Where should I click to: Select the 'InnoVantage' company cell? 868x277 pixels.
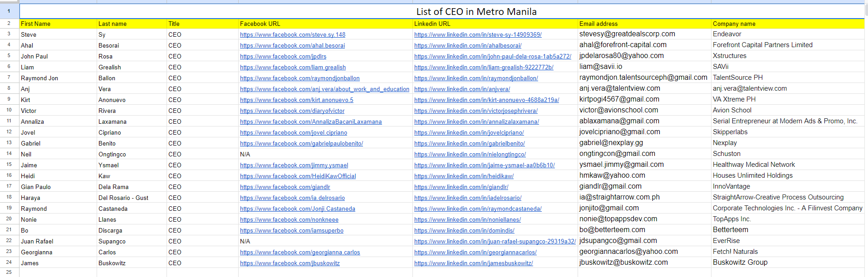click(x=788, y=186)
